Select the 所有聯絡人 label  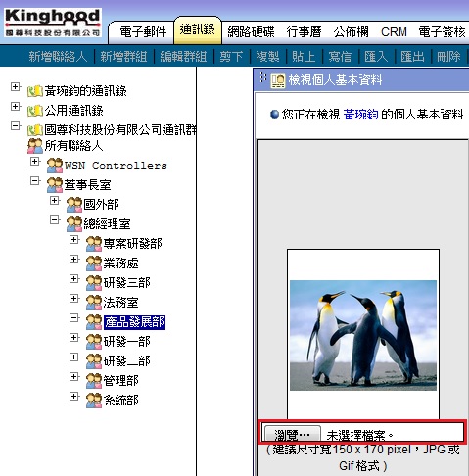point(73,146)
